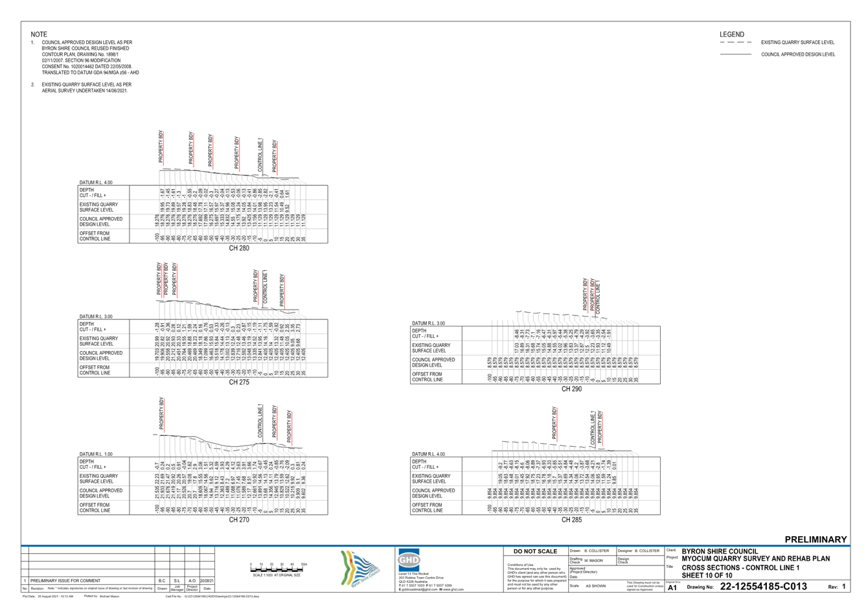868x614 pixels.
Task: Click 'Plot Date: 20 August 2021' footer text
Action: click(49, 597)
